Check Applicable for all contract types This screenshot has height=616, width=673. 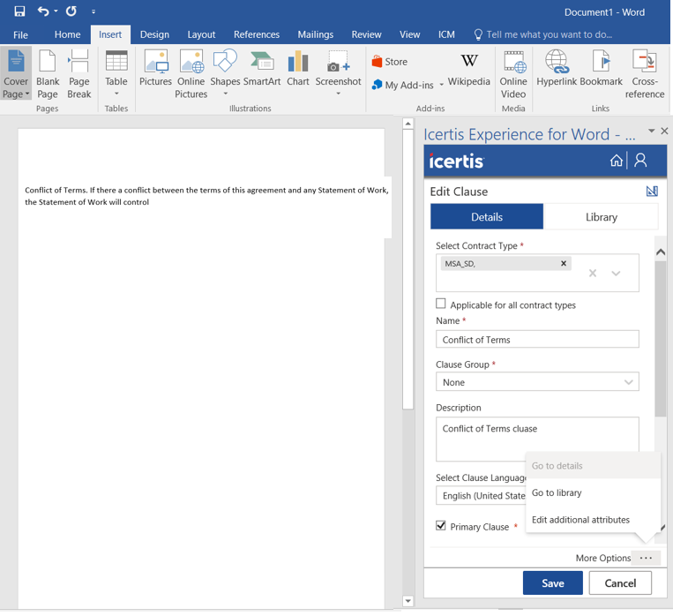pos(441,304)
